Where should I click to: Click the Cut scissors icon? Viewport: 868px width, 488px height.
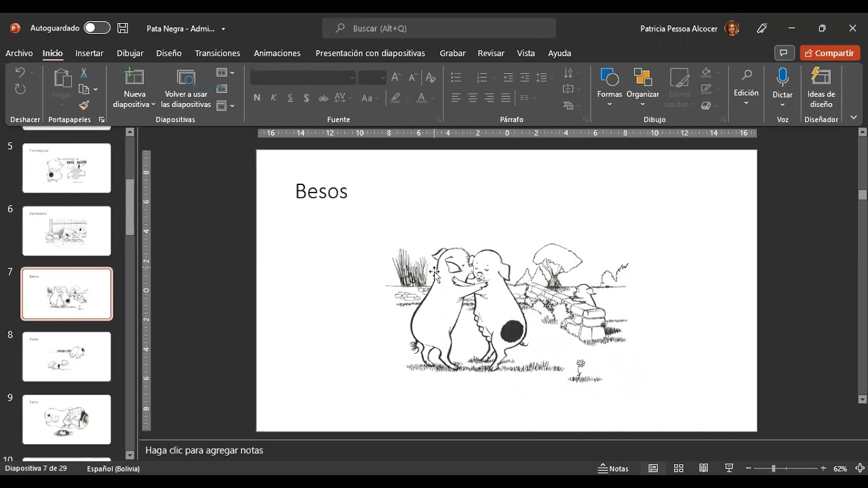(84, 73)
